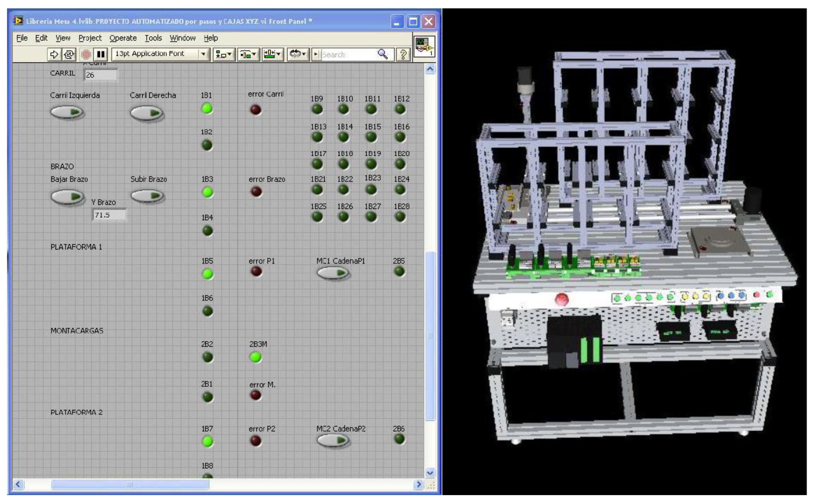Open the Context Help question mark
Image resolution: width=814 pixels, height=504 pixels.
tap(403, 54)
